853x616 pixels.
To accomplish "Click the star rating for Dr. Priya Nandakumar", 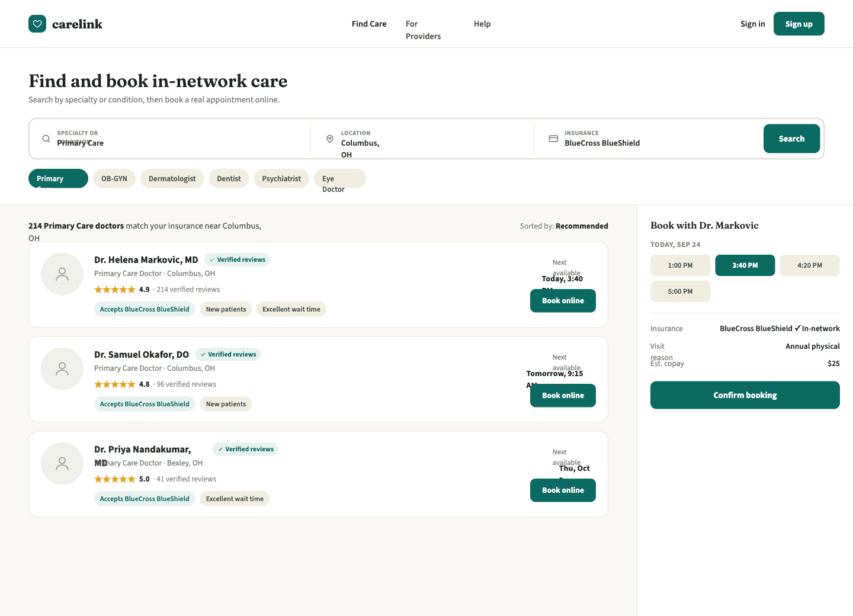I will [115, 479].
